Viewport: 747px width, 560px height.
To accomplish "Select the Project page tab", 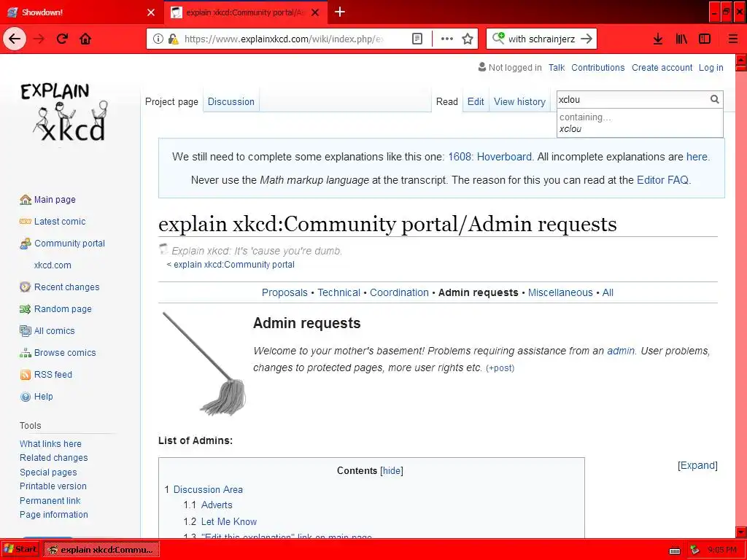I will coord(171,101).
